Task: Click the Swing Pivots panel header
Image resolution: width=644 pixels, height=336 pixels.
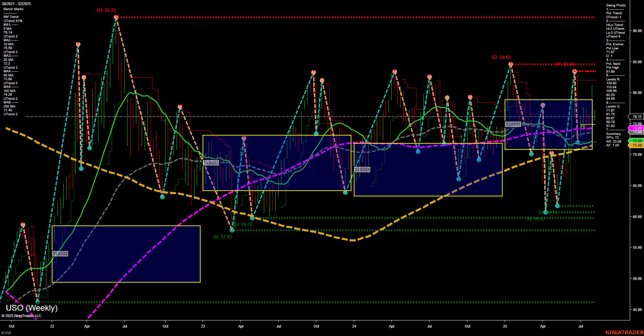Action: 616,5
